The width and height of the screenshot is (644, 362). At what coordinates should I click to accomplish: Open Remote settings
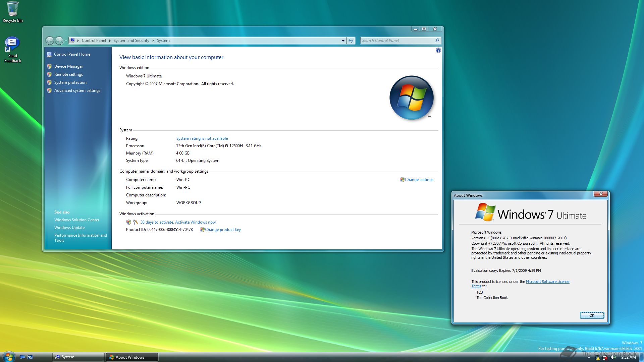(68, 74)
